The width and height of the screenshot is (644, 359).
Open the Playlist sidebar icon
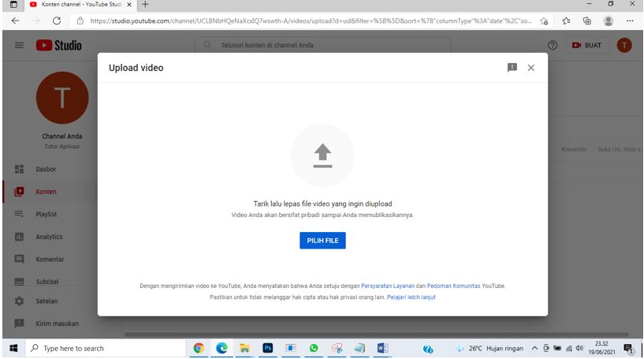click(x=20, y=214)
